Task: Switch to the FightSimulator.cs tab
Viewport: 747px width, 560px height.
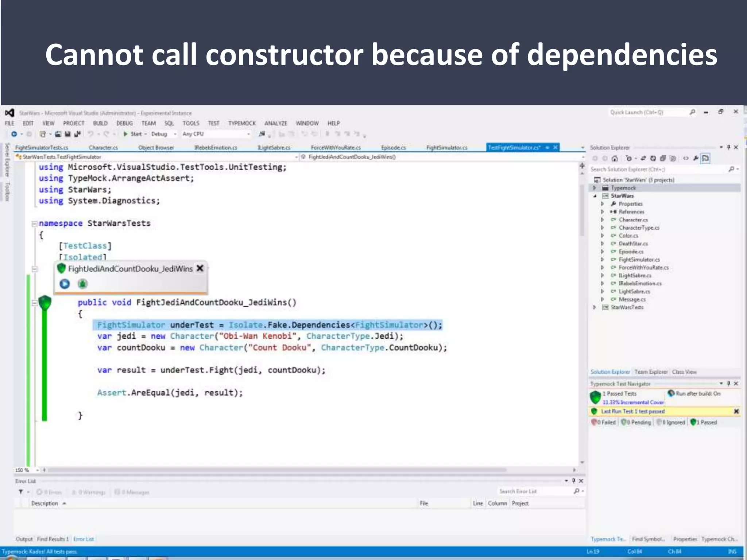Action: 447,147
